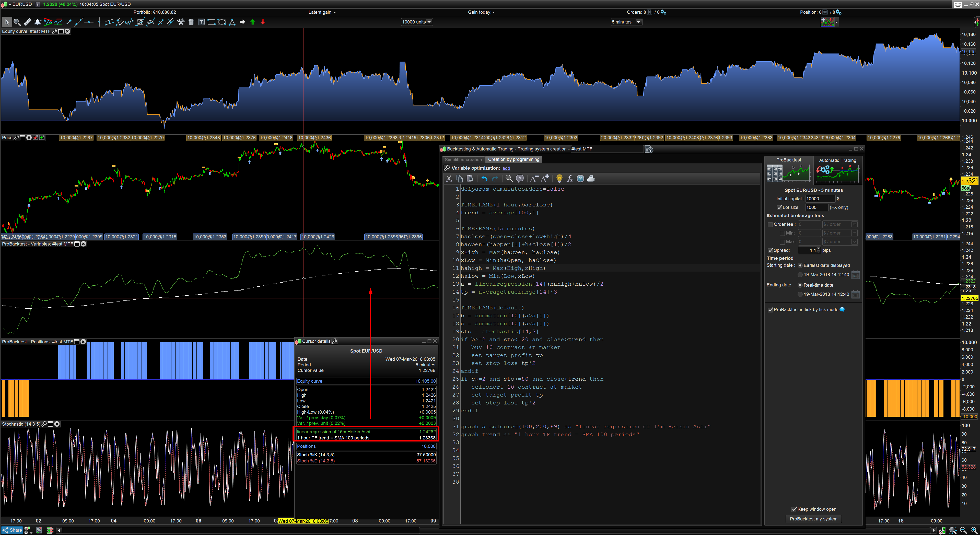
Task: Open the 5 minutes timeframe dropdown
Action: [639, 22]
